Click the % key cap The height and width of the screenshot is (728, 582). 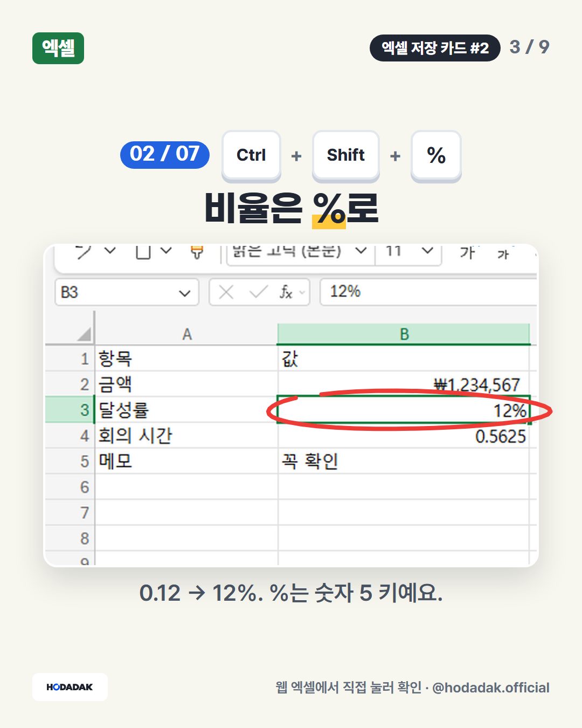(x=436, y=155)
